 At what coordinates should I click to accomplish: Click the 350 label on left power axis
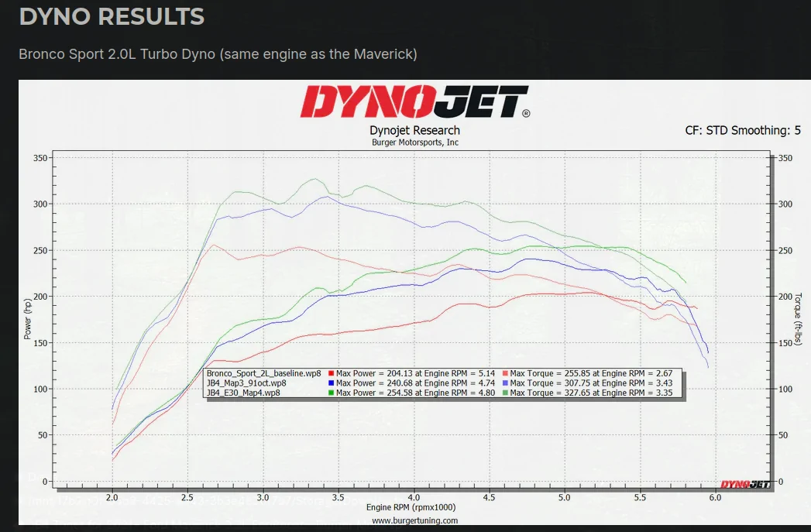40,158
